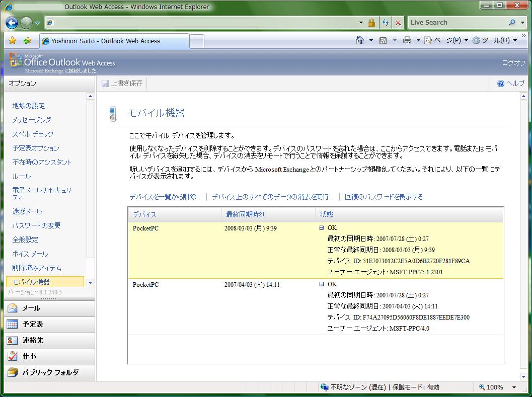The height and width of the screenshot is (397, 532).
Task: Click the Print icon in toolbar
Action: click(407, 41)
